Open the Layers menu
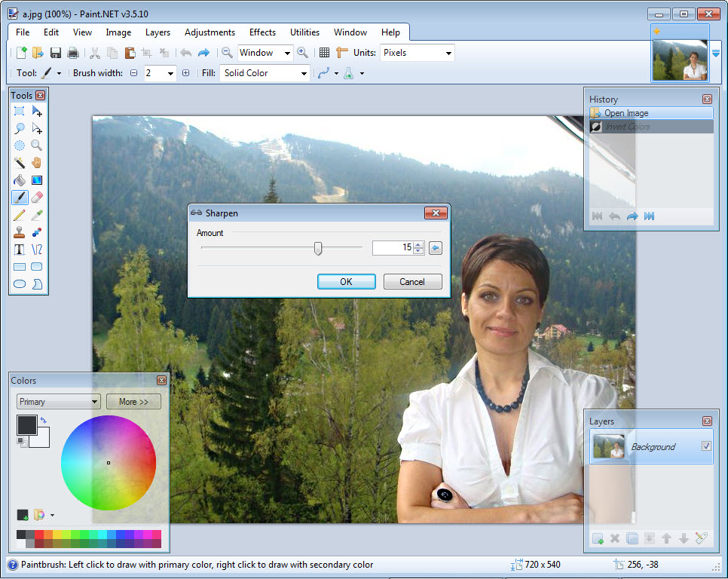 tap(158, 32)
